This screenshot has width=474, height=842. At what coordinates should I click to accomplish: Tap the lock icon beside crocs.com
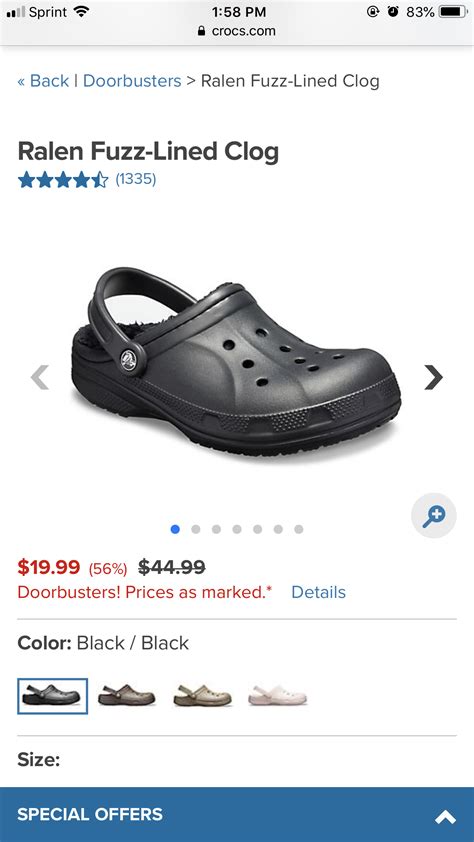[202, 31]
